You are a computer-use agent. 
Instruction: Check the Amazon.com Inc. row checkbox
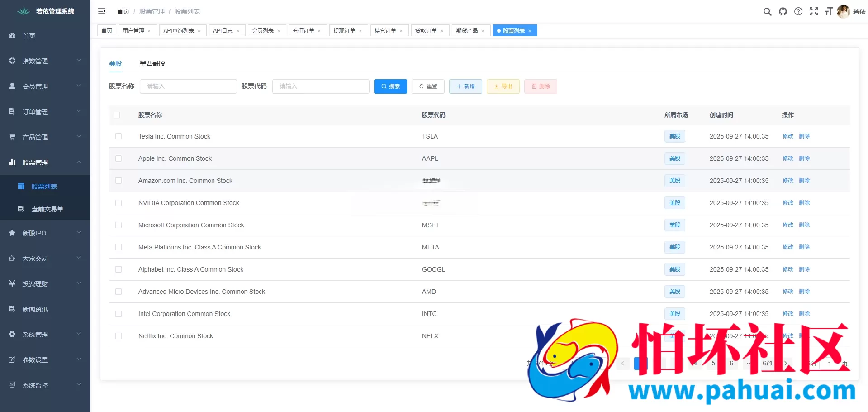tap(119, 181)
